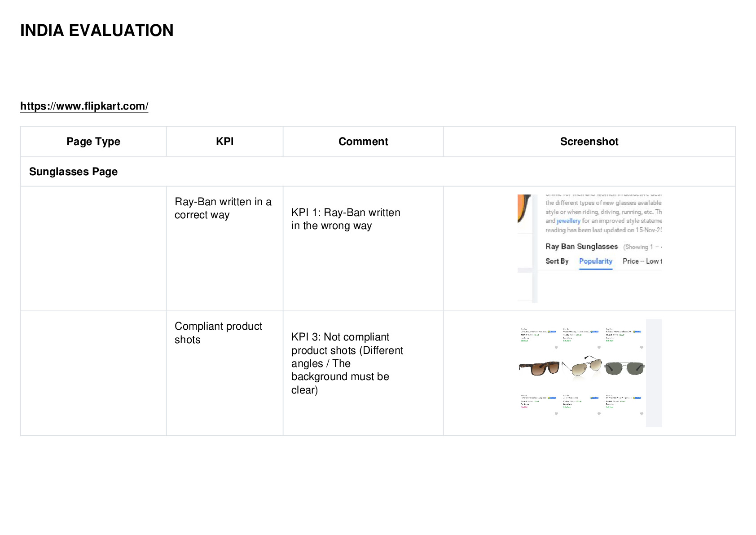This screenshot has width=756, height=535.
Task: Click the heart icon above the green-lens sunglasses
Action: tap(642, 347)
